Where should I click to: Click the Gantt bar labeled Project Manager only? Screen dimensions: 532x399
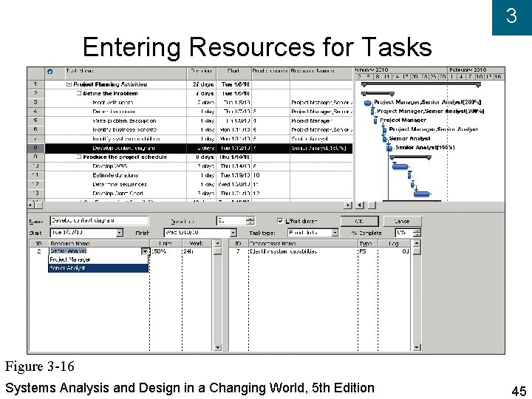(375, 120)
